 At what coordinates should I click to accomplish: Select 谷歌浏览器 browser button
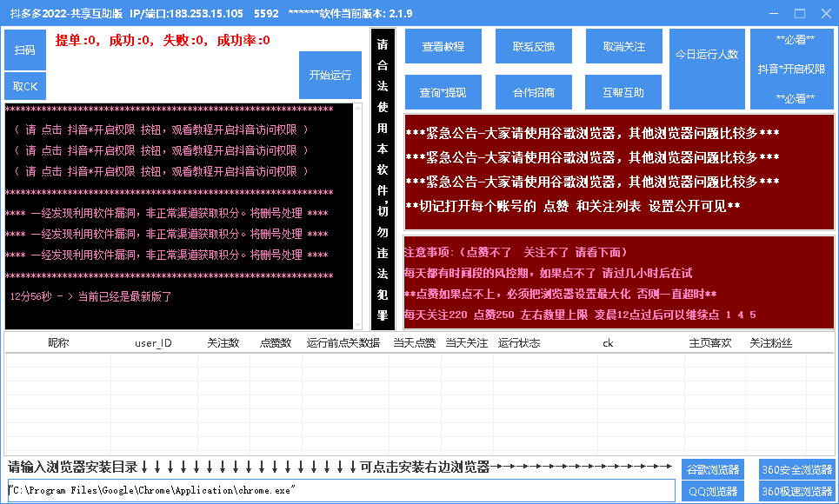[713, 469]
